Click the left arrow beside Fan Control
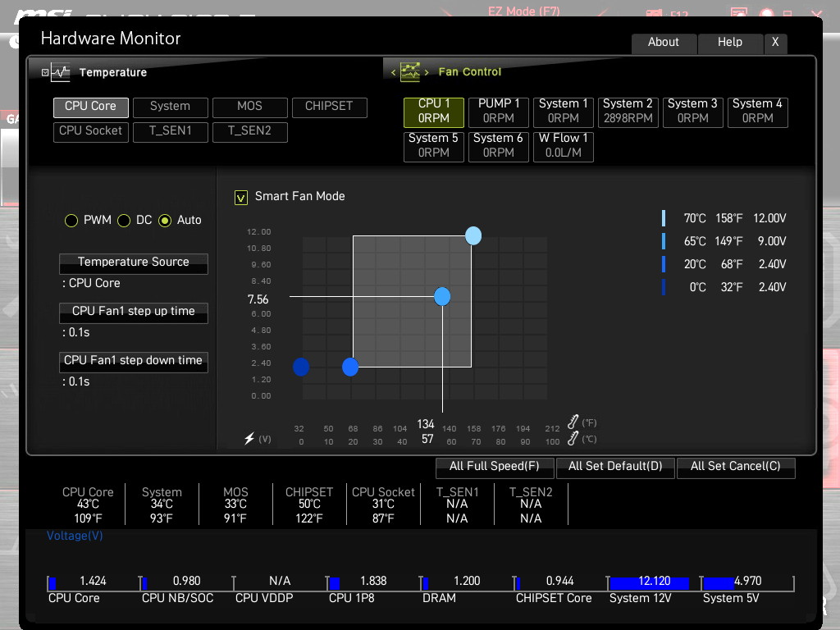Screen dimensions: 840x630 click(x=393, y=72)
